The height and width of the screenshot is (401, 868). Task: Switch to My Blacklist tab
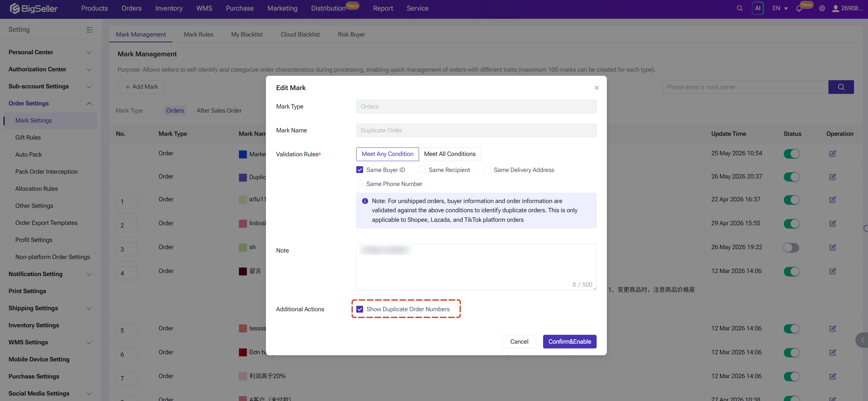(x=247, y=34)
